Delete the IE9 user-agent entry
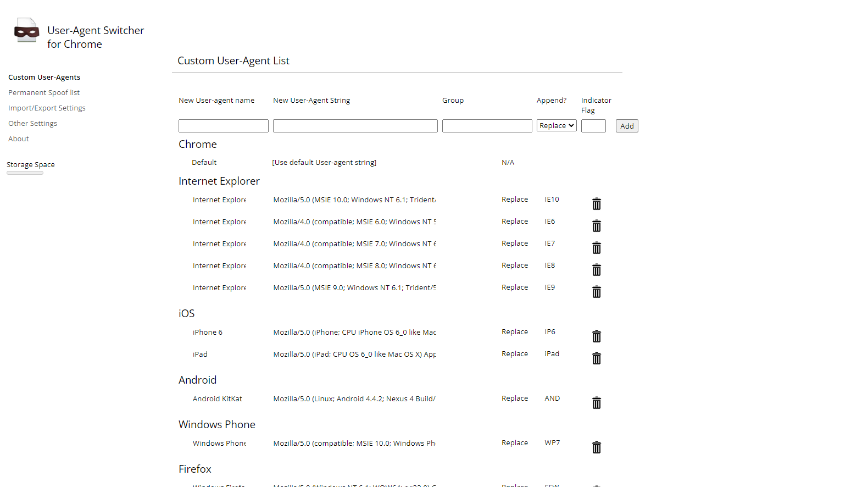The width and height of the screenshot is (868, 487). point(597,292)
